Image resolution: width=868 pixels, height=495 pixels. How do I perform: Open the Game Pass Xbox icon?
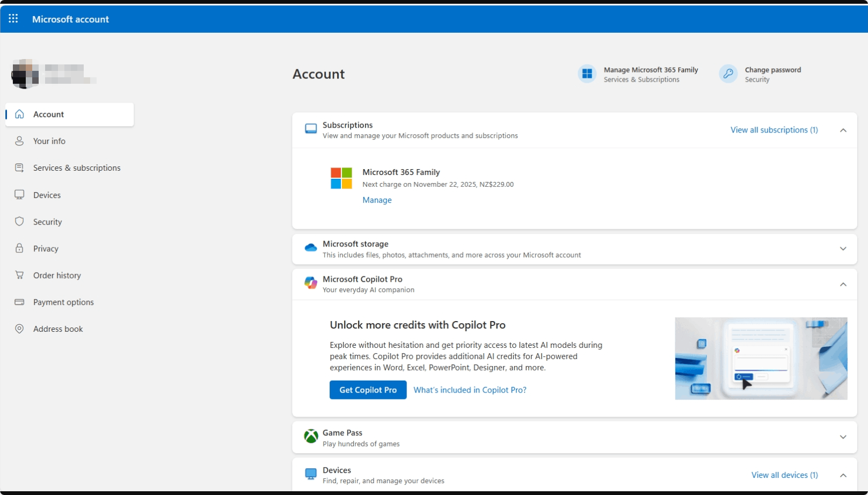pos(311,436)
